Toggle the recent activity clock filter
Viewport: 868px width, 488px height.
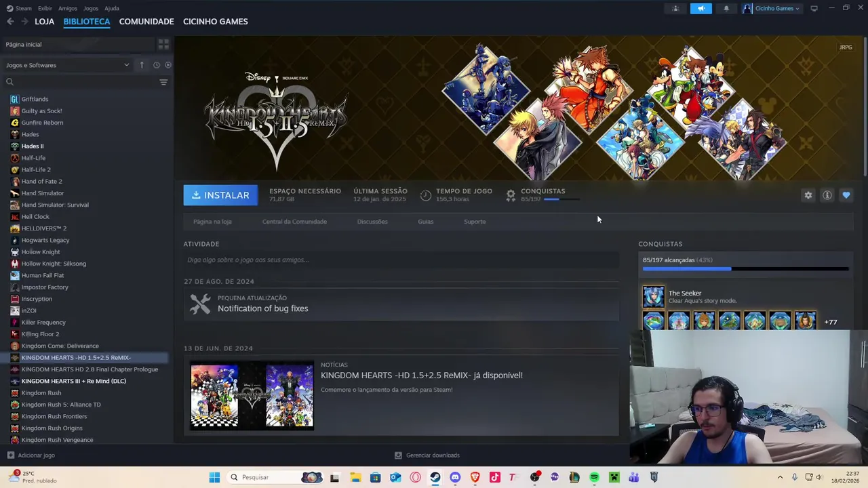156,65
